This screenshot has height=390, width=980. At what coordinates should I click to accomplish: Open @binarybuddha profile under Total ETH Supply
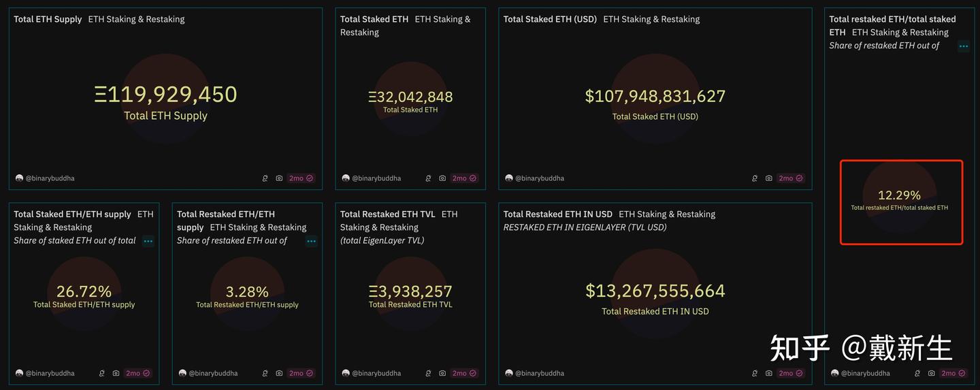[50, 178]
